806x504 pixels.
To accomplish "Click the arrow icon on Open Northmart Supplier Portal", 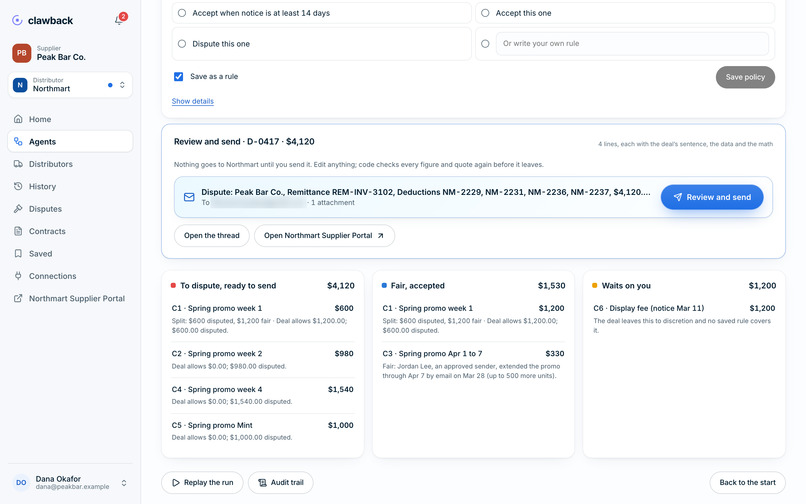I will [x=380, y=236].
